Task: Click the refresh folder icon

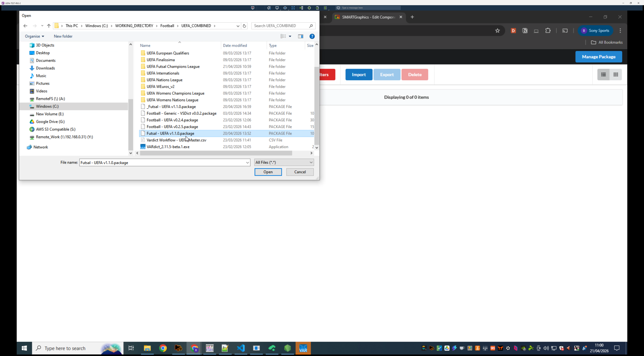Action: [x=244, y=26]
